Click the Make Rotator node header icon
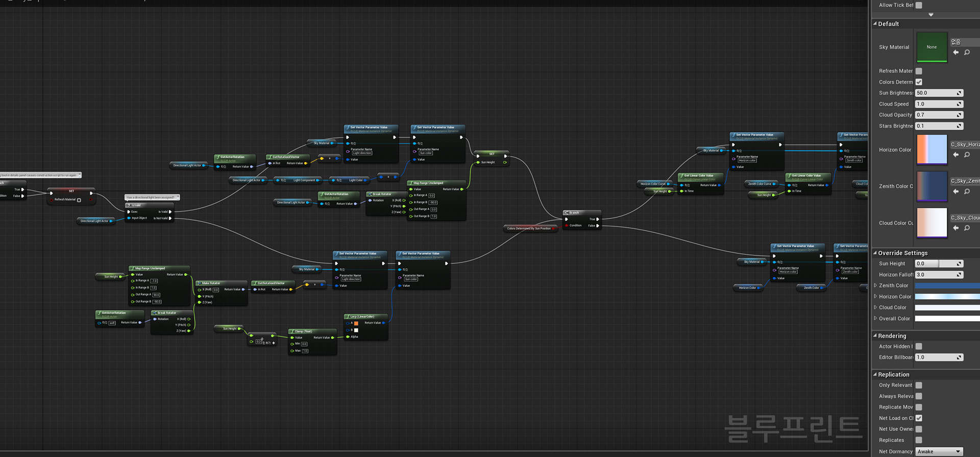The width and height of the screenshot is (980, 457). tap(199, 283)
